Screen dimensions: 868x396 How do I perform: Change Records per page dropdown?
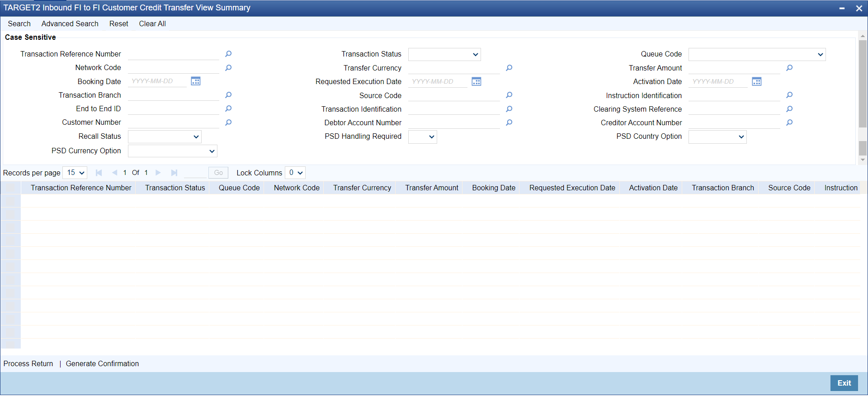(x=75, y=173)
